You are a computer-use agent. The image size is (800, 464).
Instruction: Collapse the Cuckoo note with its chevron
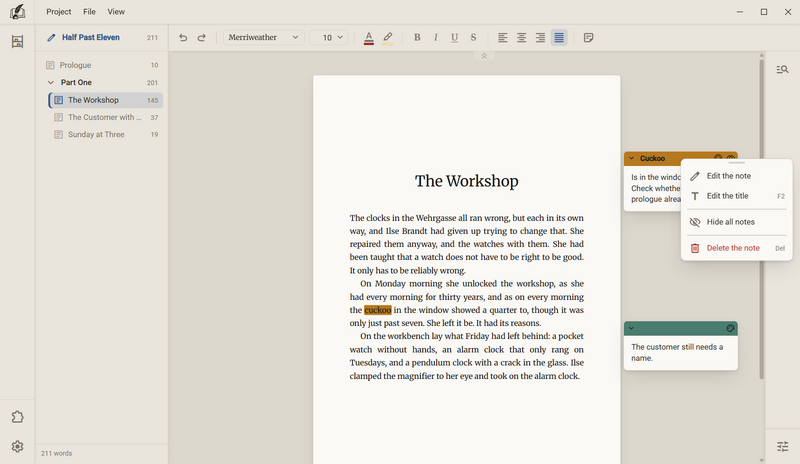[x=632, y=158]
